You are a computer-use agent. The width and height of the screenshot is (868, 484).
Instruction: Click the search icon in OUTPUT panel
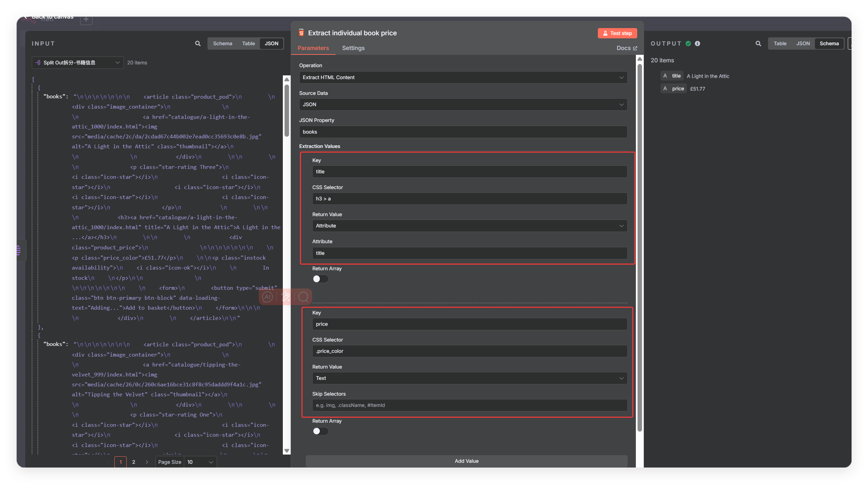758,44
